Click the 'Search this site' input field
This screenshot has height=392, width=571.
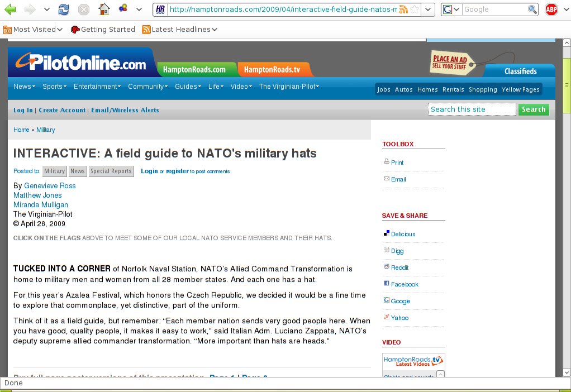coord(472,109)
